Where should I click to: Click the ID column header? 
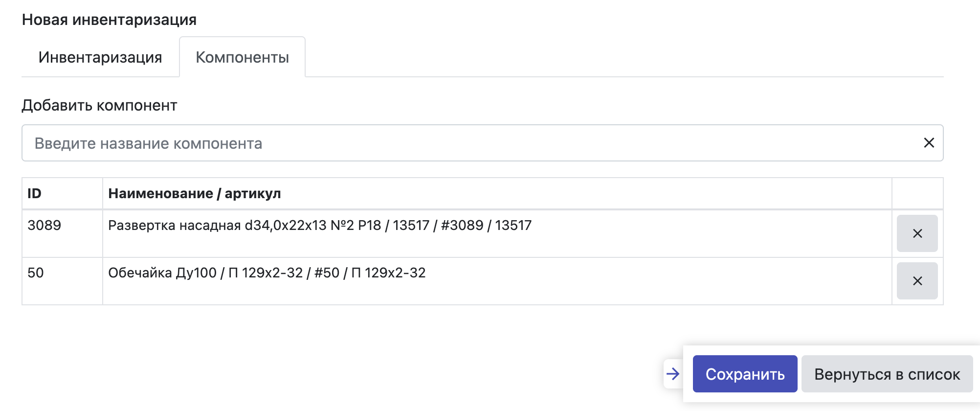click(x=34, y=193)
